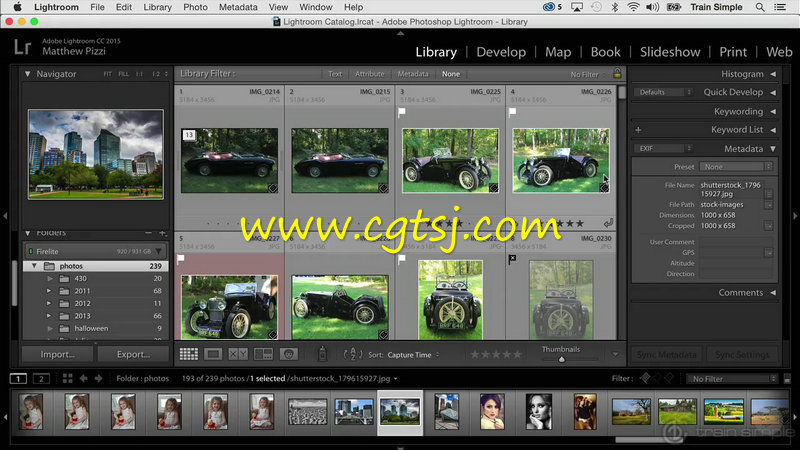The image size is (800, 450).
Task: Open grid shortcut icon in filmstrip bar
Action: (67, 379)
